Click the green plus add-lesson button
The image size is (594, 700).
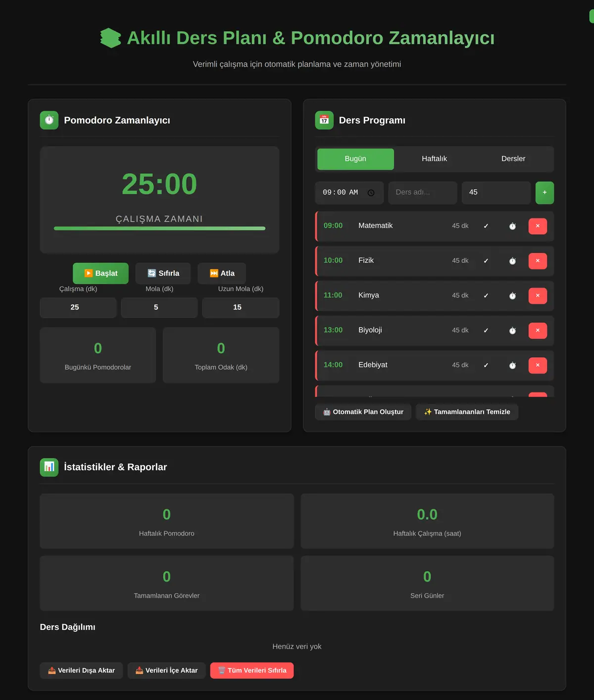pos(544,193)
